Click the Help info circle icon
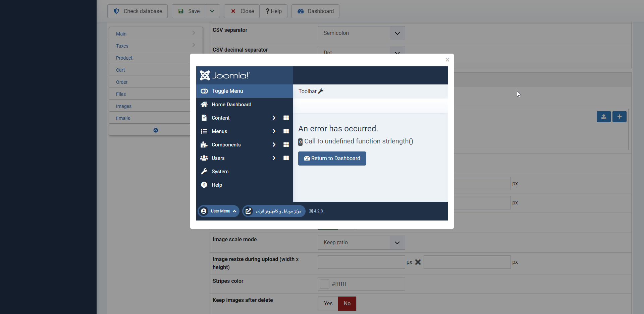 point(204,185)
